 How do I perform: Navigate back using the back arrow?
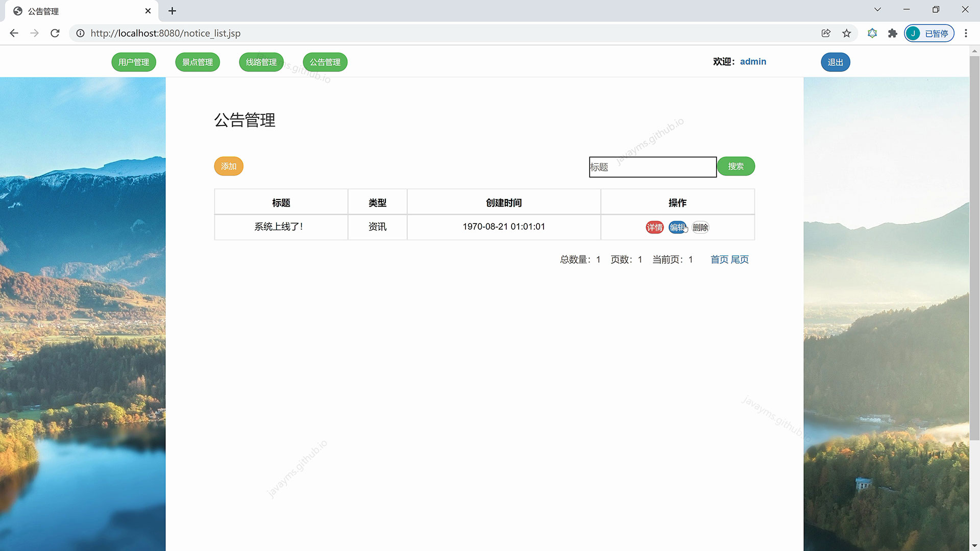14,33
